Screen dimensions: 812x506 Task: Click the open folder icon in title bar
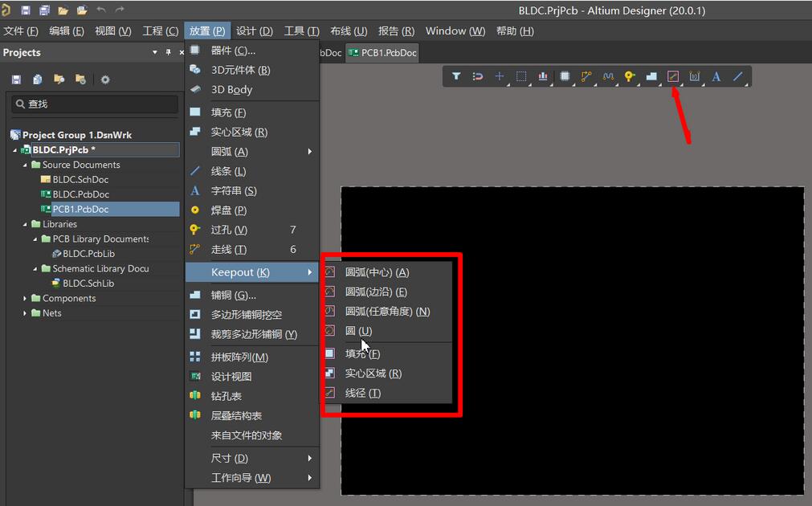(x=63, y=10)
